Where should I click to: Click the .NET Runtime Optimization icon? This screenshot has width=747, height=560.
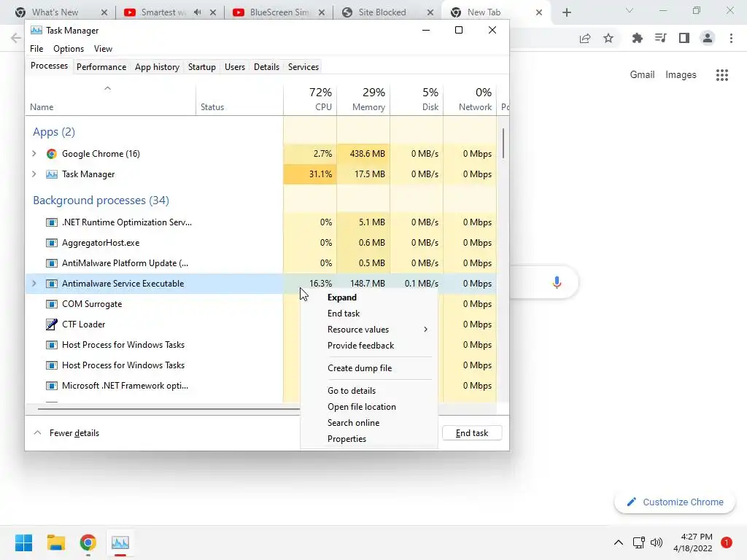point(52,222)
